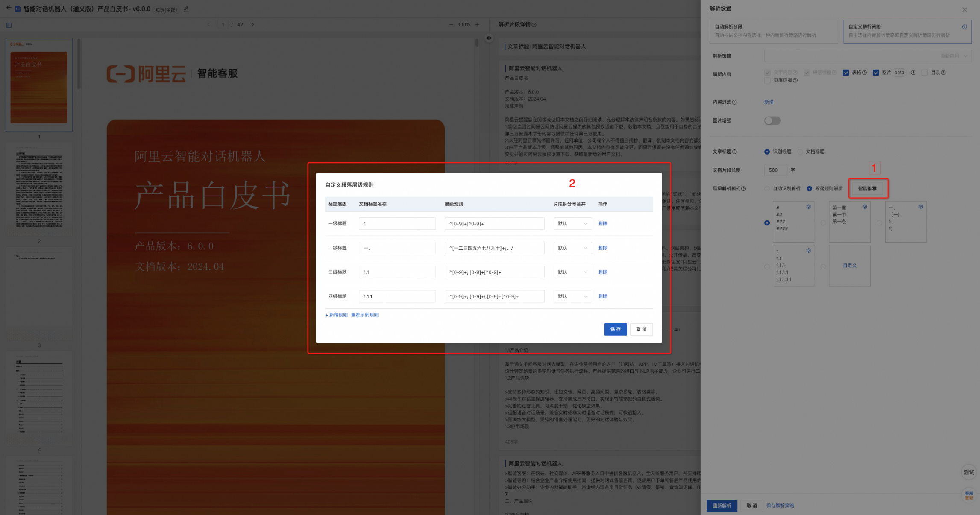Toggle the 表格 checkbox
Image resolution: width=980 pixels, height=515 pixels.
click(x=846, y=73)
